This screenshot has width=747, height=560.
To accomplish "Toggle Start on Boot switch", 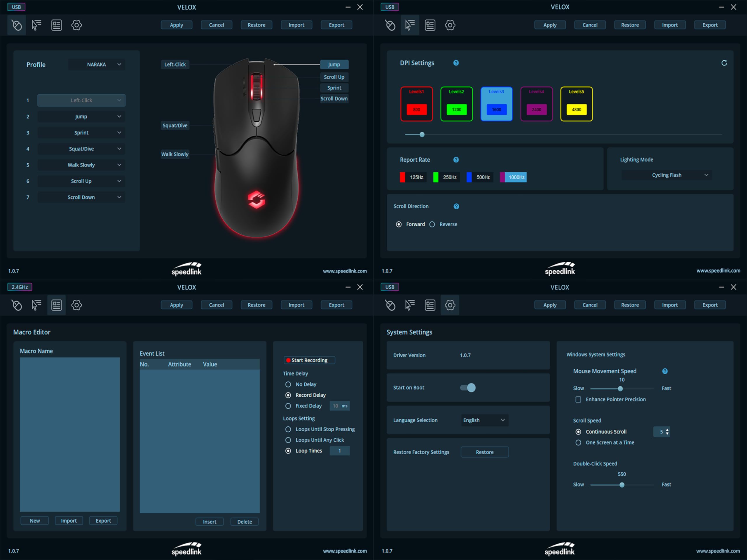I will pyautogui.click(x=468, y=388).
